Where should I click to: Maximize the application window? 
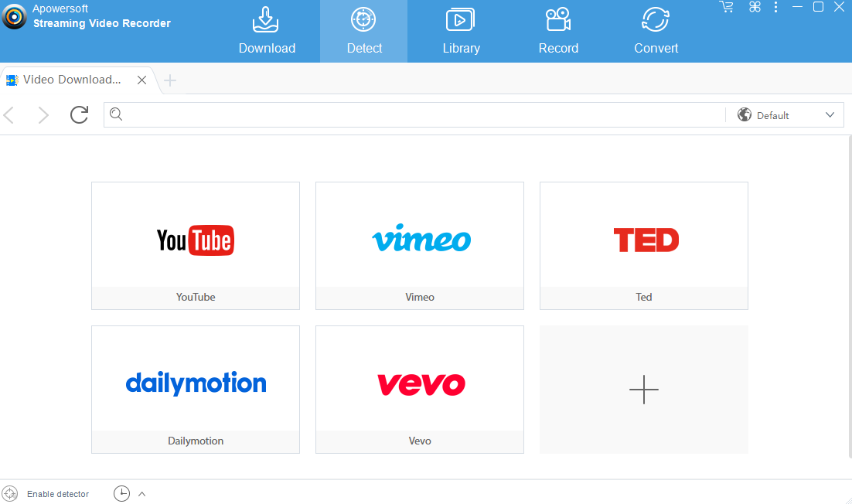(818, 7)
